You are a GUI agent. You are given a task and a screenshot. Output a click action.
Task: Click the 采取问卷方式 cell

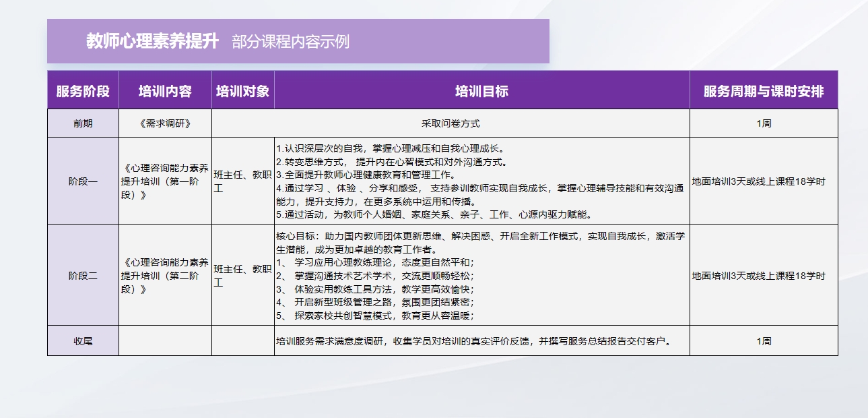[x=450, y=123]
